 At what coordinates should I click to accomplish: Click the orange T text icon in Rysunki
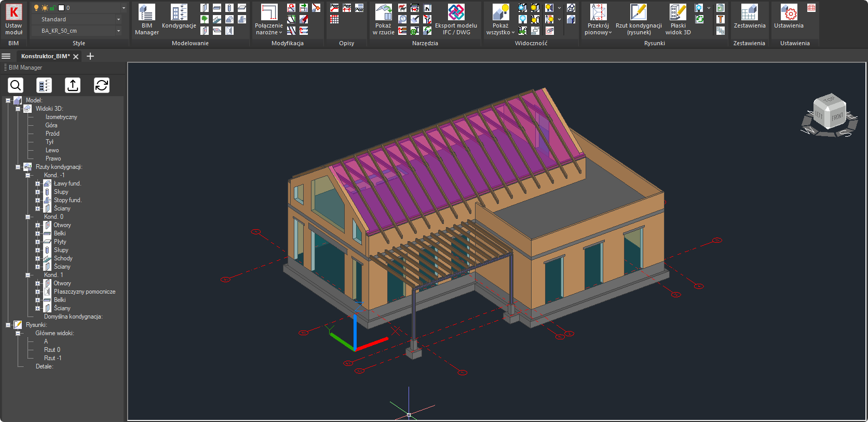point(721,19)
